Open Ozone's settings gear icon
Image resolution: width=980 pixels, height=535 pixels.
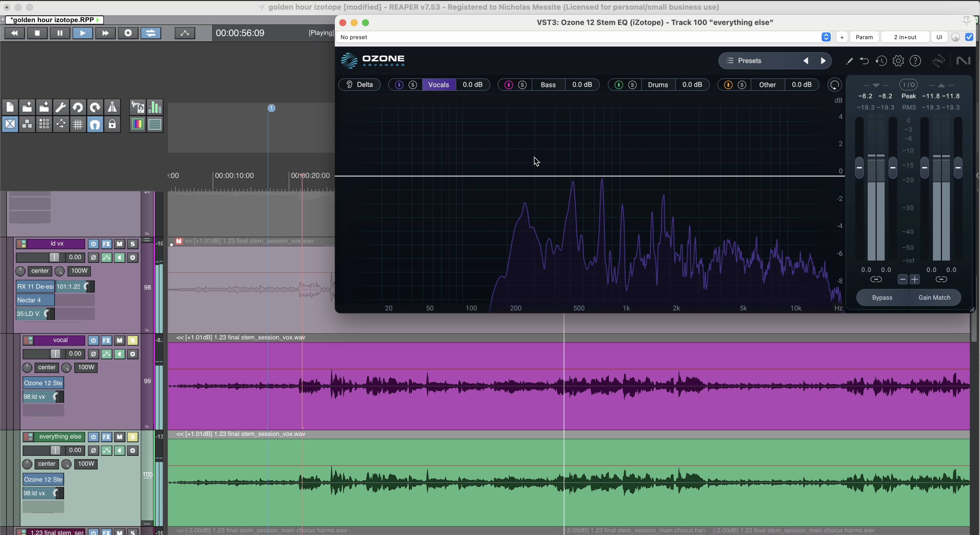pyautogui.click(x=898, y=61)
